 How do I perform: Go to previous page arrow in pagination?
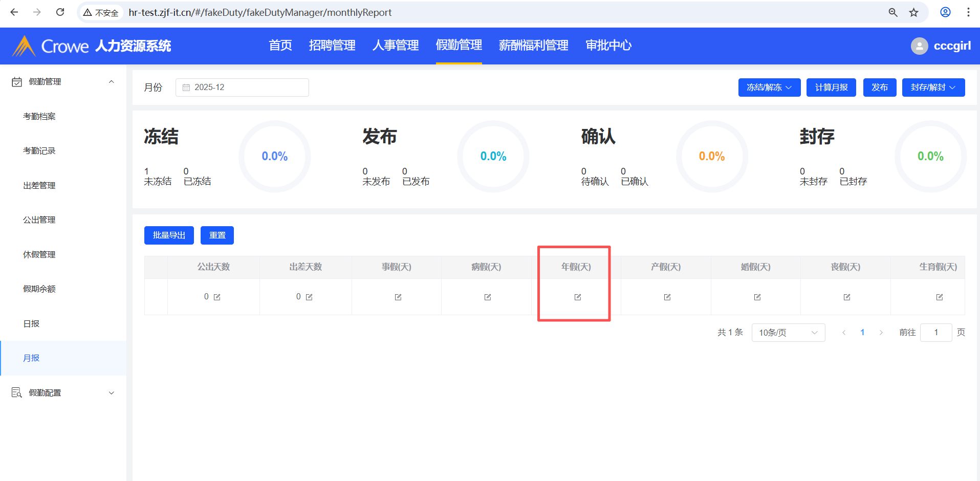click(844, 333)
